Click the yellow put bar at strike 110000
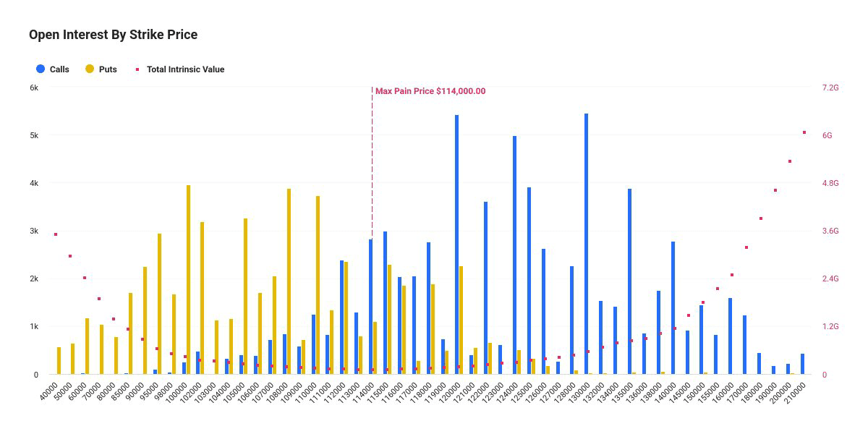This screenshot has height=434, width=868. point(318,285)
